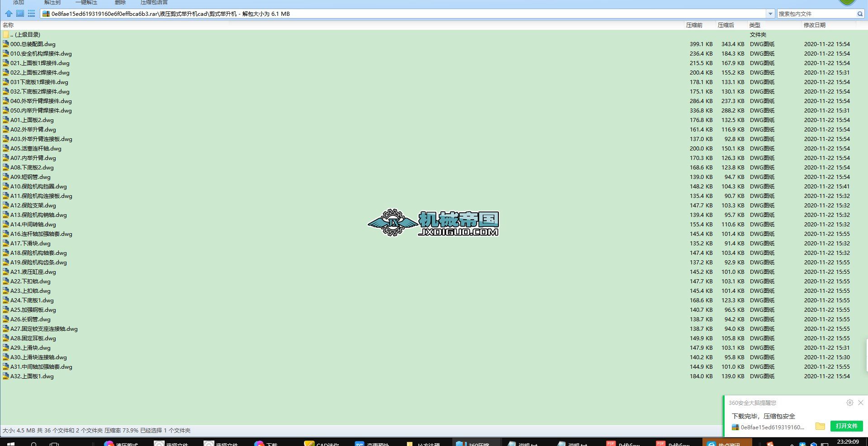Open the folder icon in 360 notification popup
Viewport: 868px width, 446px height.
point(821,426)
